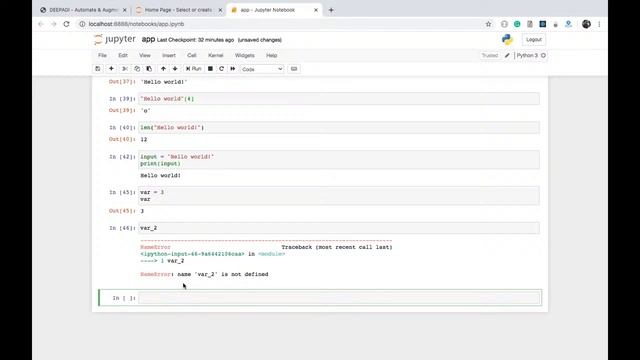Insert a cell below with plus icon

pyautogui.click(x=111, y=69)
